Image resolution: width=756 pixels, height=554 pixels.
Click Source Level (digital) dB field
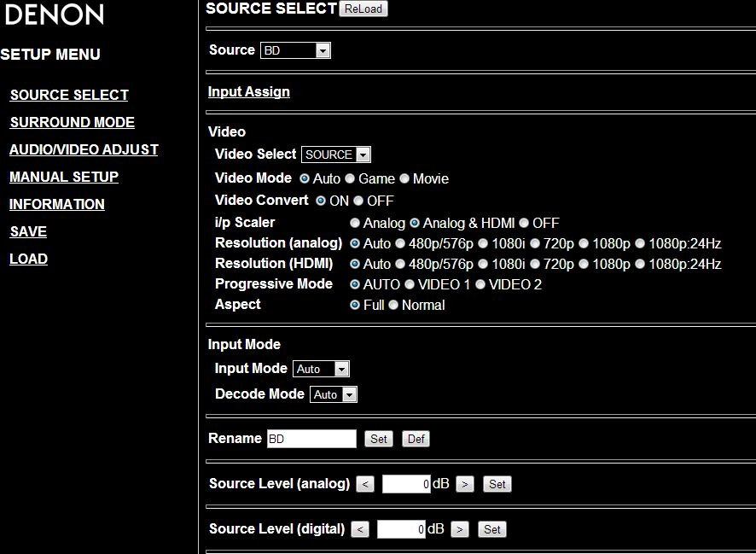click(401, 529)
